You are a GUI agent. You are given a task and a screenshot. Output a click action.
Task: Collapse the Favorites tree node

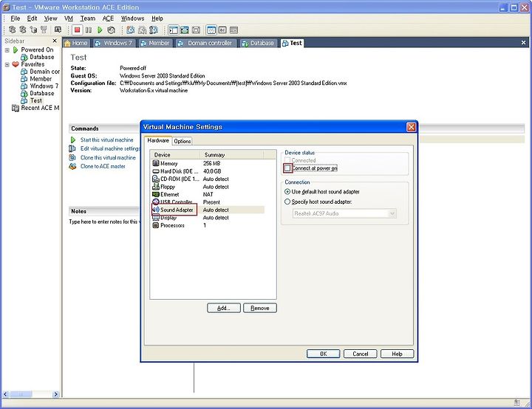7,64
